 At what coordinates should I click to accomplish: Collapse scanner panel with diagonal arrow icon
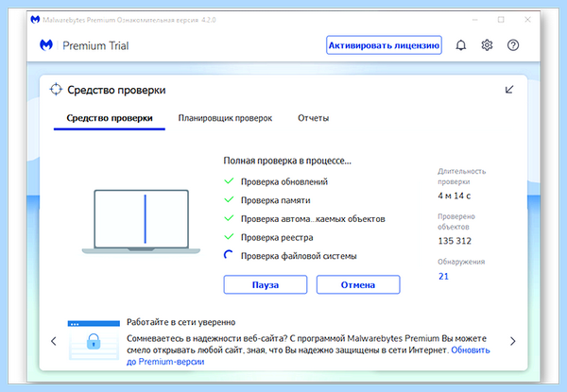[509, 89]
